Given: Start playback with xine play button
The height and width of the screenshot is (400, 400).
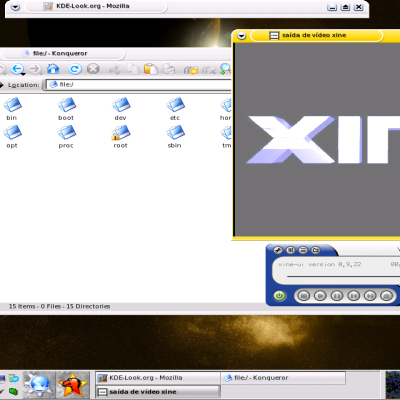Looking at the screenshot, I should tap(320, 296).
